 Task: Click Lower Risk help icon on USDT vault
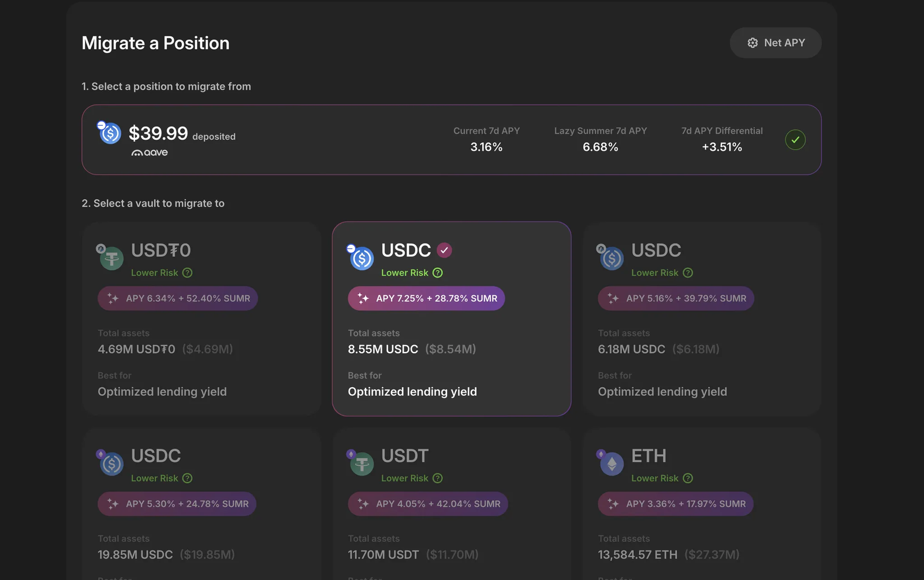(438, 478)
